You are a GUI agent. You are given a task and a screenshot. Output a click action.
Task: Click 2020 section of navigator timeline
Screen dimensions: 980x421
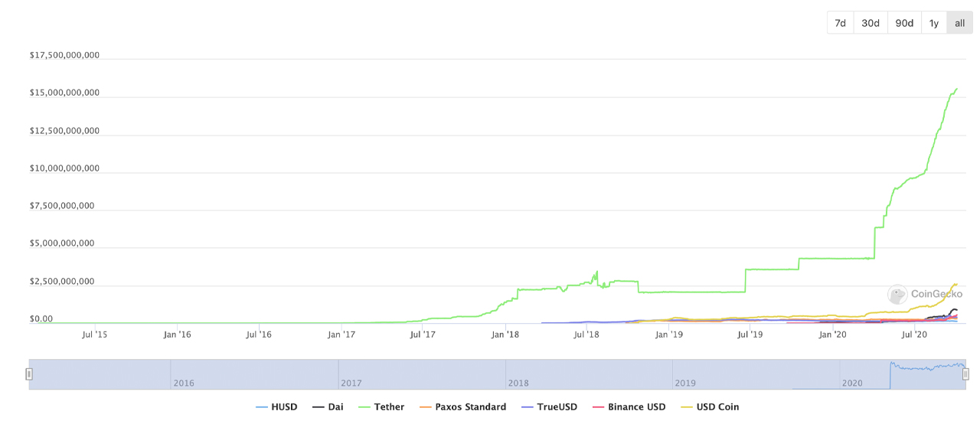click(853, 383)
